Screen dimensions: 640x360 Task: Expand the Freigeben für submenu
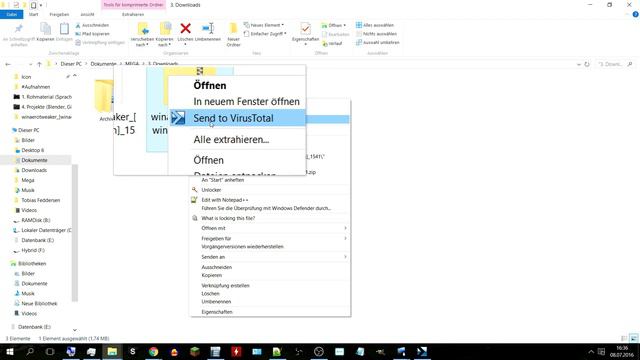269,238
